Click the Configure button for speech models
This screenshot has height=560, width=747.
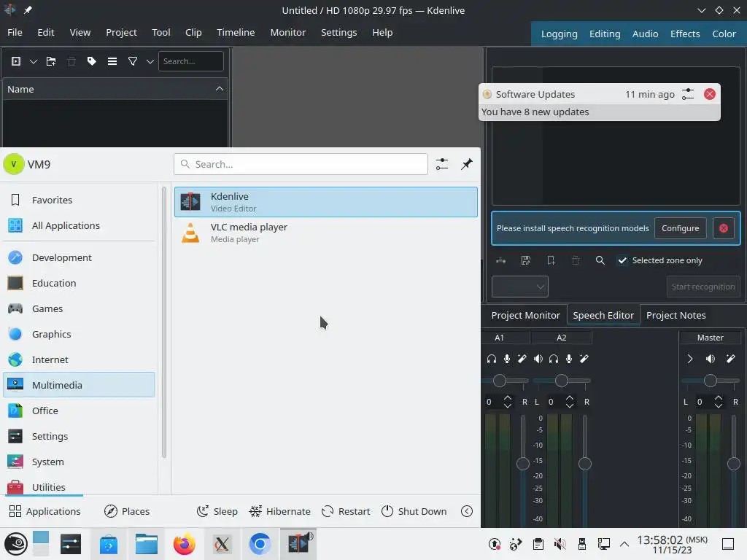(x=681, y=228)
